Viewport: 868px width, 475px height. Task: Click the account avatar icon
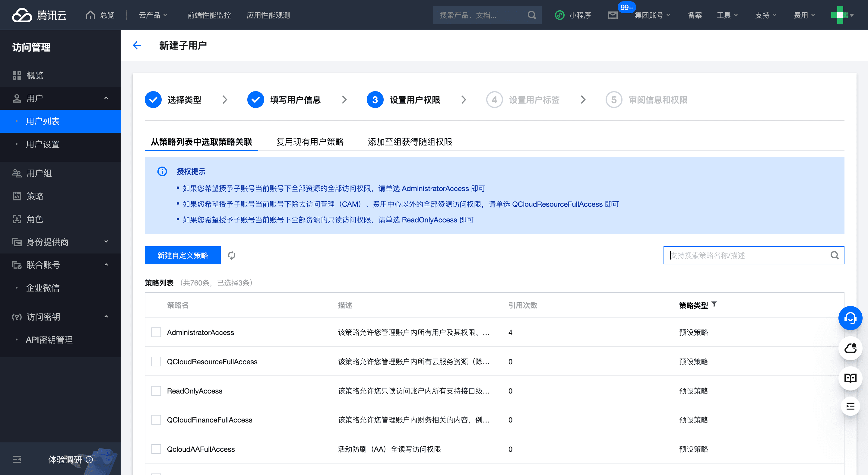839,15
